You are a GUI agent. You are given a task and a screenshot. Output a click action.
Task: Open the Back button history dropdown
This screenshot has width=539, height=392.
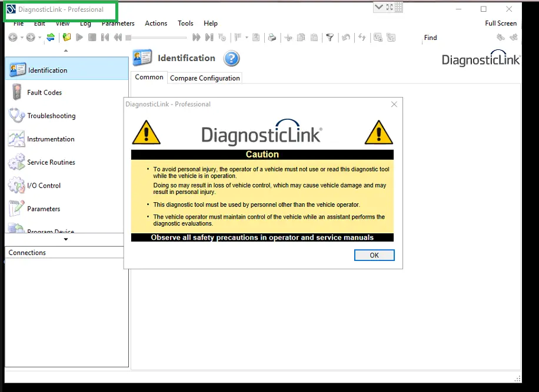22,38
